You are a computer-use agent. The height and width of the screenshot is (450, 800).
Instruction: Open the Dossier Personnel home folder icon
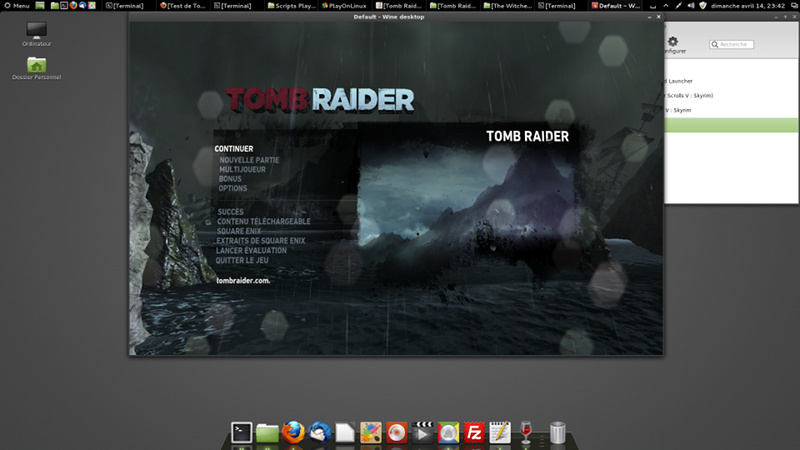(37, 68)
